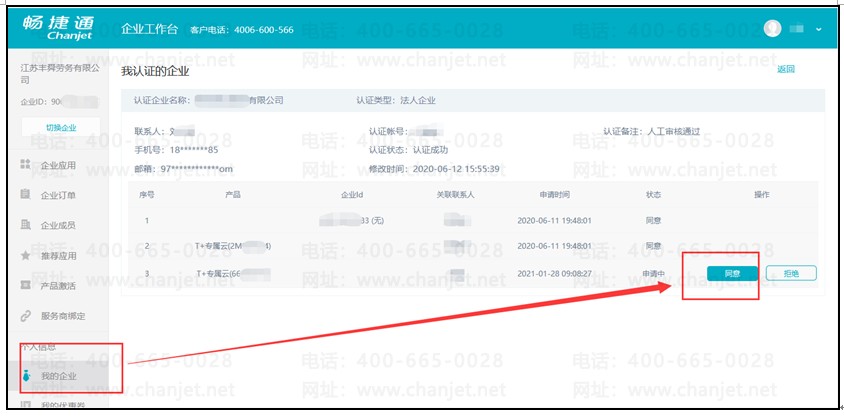Click the phone number 18*******85
This screenshot has width=844, height=416.
[x=194, y=150]
